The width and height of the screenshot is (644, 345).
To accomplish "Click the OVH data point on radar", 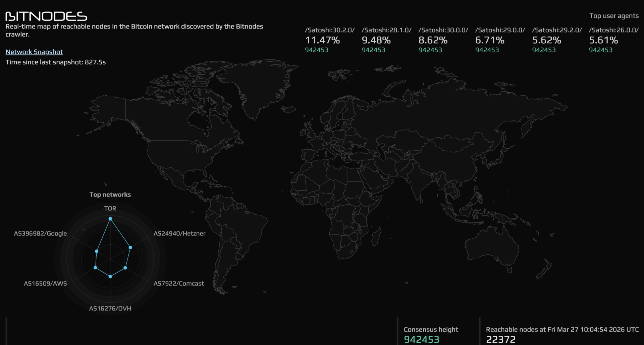I will pyautogui.click(x=110, y=277).
